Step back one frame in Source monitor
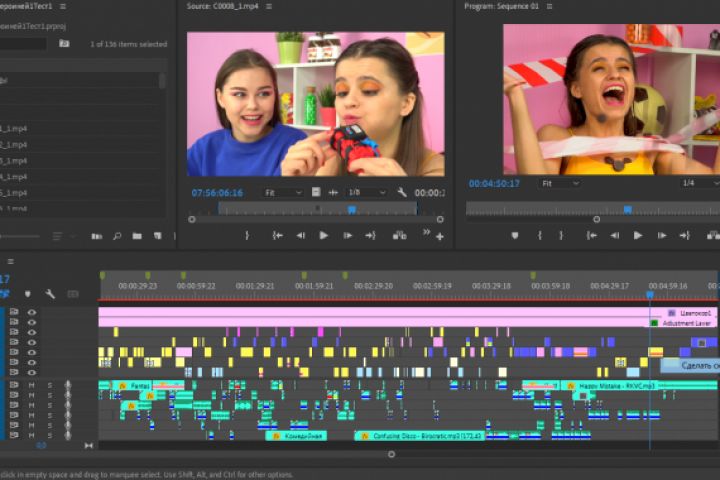Screen dimensions: 720x480 [300, 236]
